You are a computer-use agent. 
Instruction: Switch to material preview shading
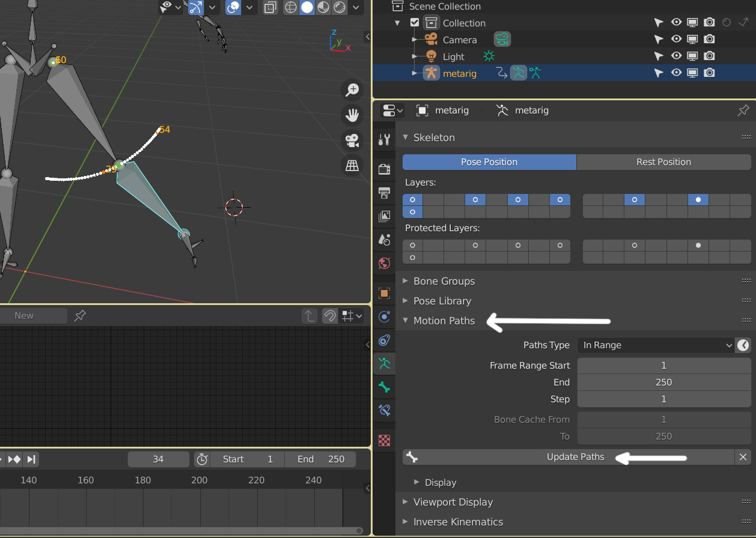pyautogui.click(x=323, y=7)
